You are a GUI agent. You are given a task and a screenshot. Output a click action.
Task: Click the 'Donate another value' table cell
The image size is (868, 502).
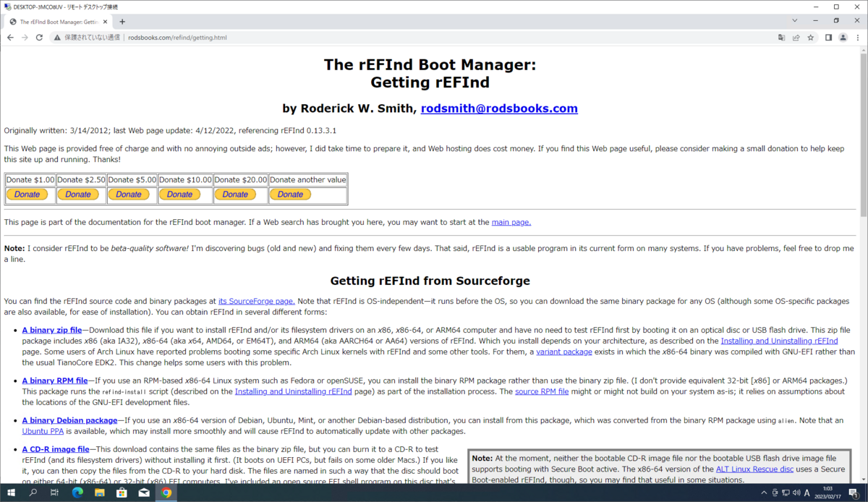(x=307, y=179)
